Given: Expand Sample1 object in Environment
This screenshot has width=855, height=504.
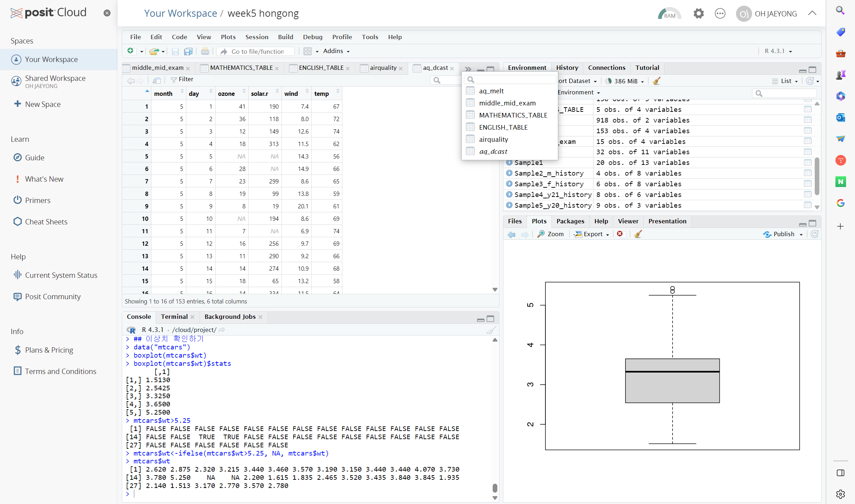Looking at the screenshot, I should (x=509, y=163).
